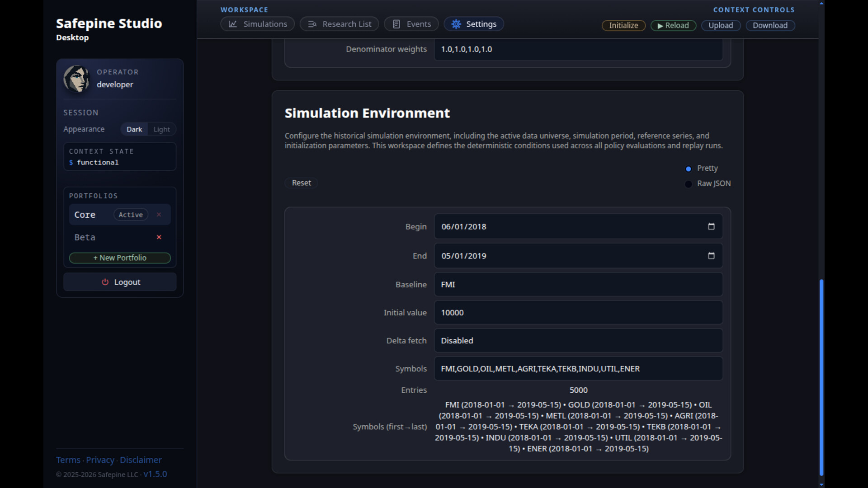Click the Research List search icon

(312, 24)
